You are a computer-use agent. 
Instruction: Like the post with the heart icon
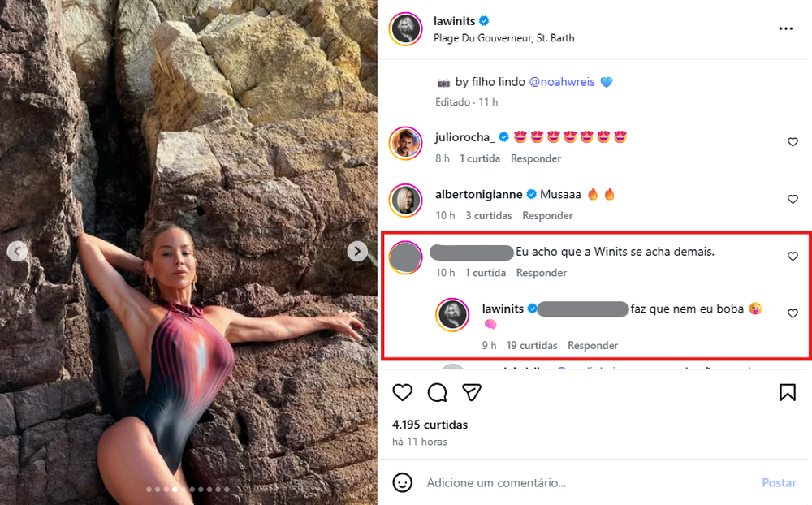coord(402,392)
